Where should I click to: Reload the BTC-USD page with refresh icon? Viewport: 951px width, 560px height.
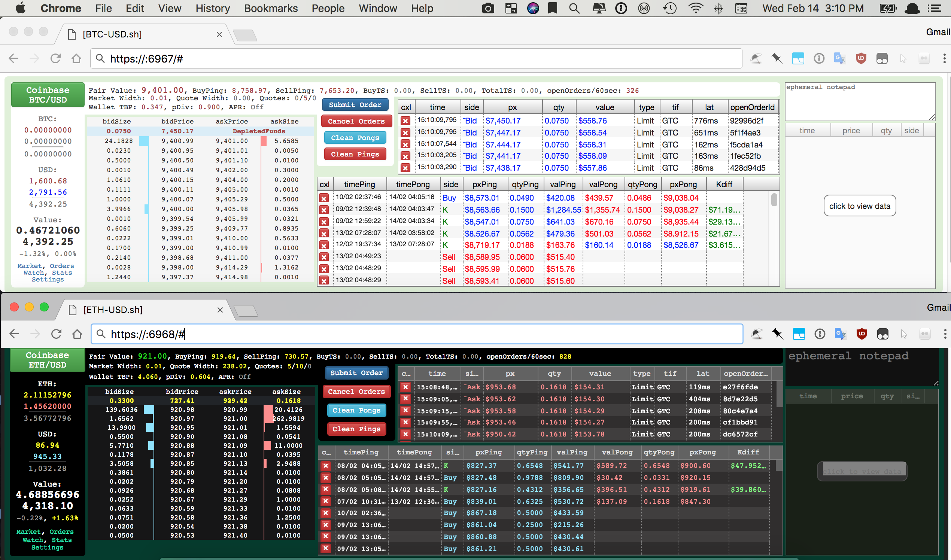tap(55, 58)
